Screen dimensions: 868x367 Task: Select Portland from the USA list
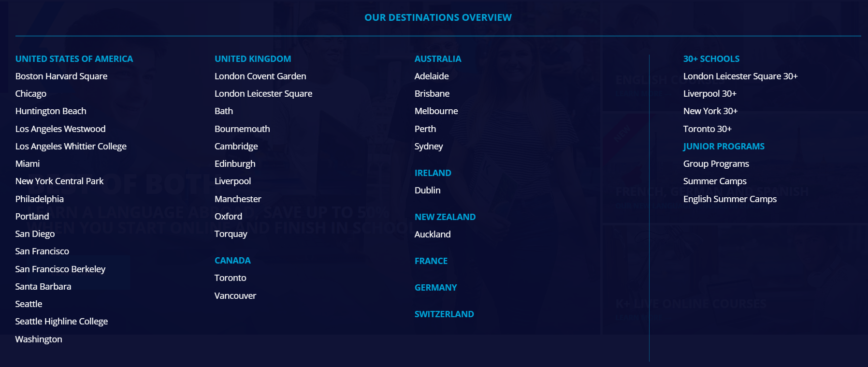(32, 216)
